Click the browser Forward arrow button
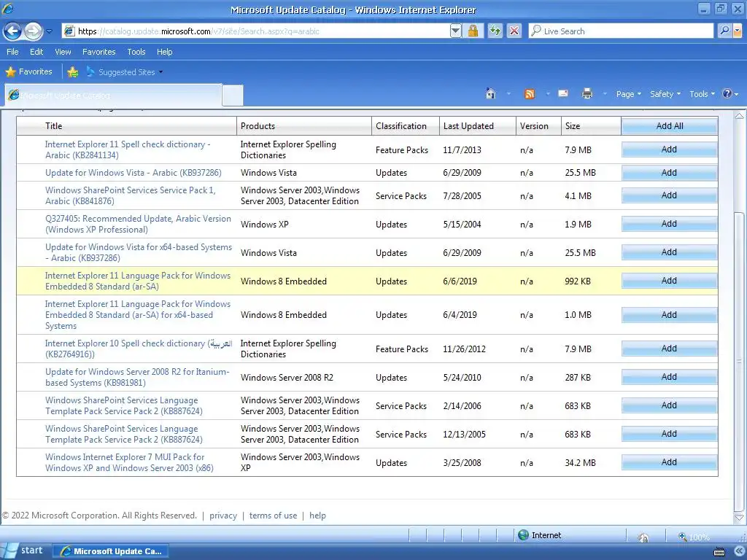 point(34,31)
